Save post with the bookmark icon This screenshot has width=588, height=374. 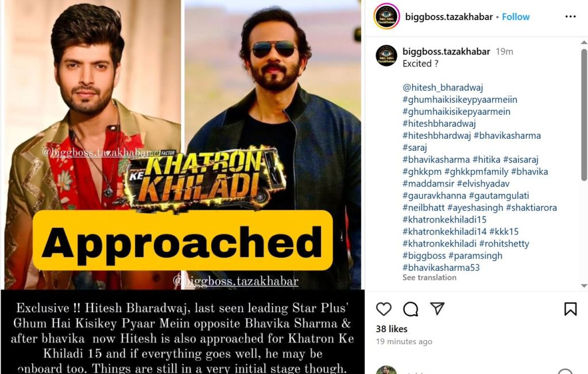click(570, 309)
